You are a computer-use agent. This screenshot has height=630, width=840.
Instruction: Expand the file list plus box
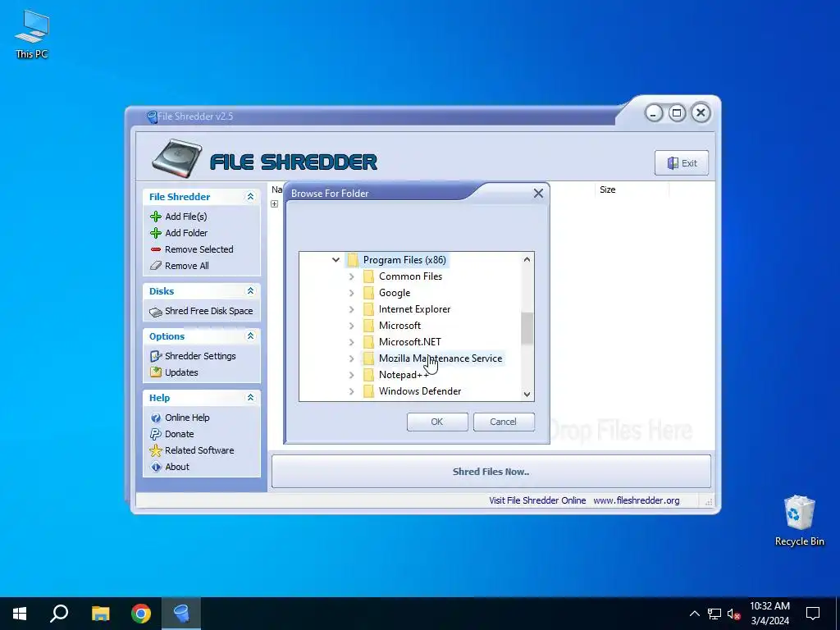point(274,204)
